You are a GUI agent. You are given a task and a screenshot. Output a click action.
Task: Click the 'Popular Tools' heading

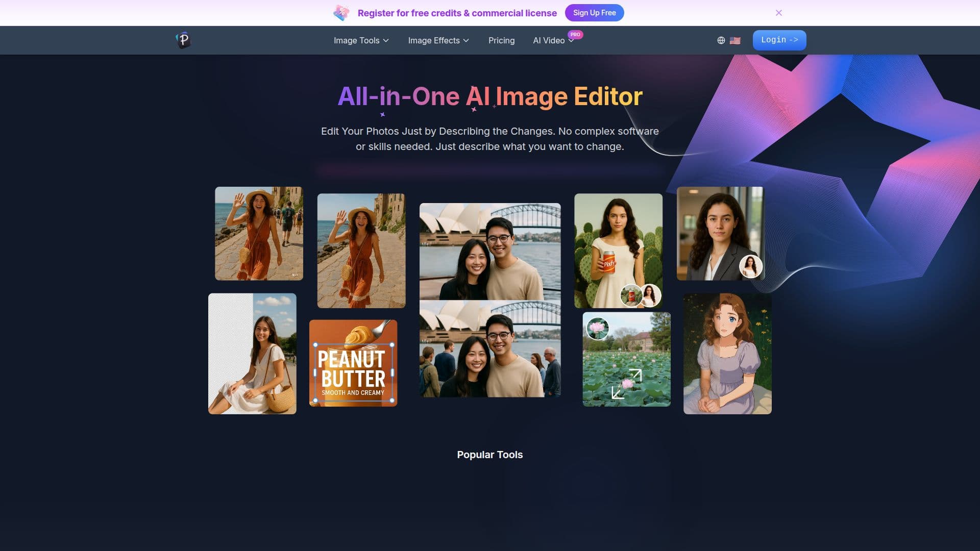(489, 455)
